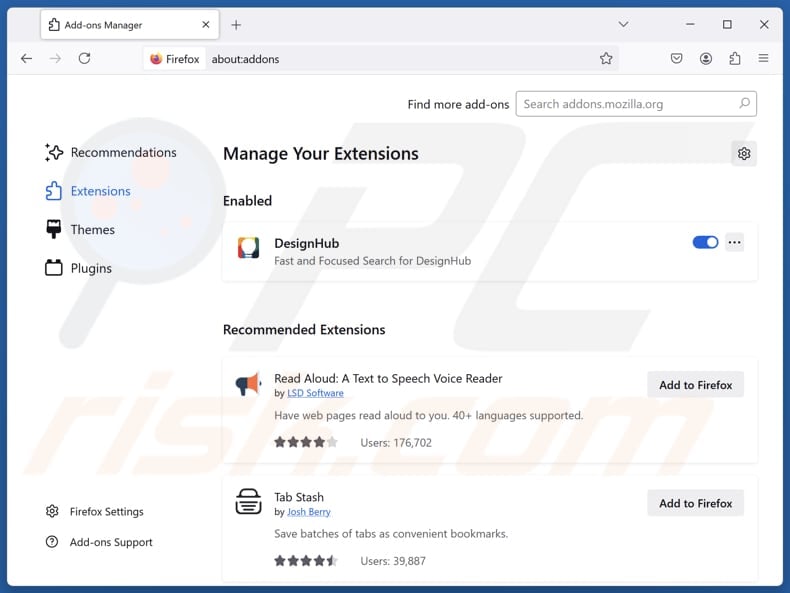Go back with the back arrow
Screen dimensions: 790x593
pos(26,59)
